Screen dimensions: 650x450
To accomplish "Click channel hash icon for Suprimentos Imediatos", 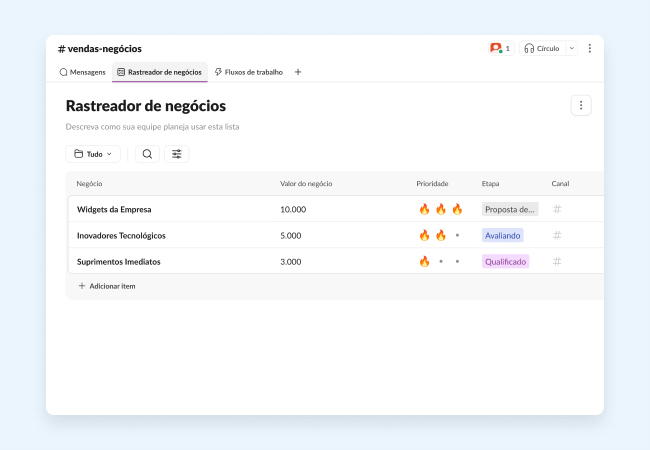I will [557, 261].
